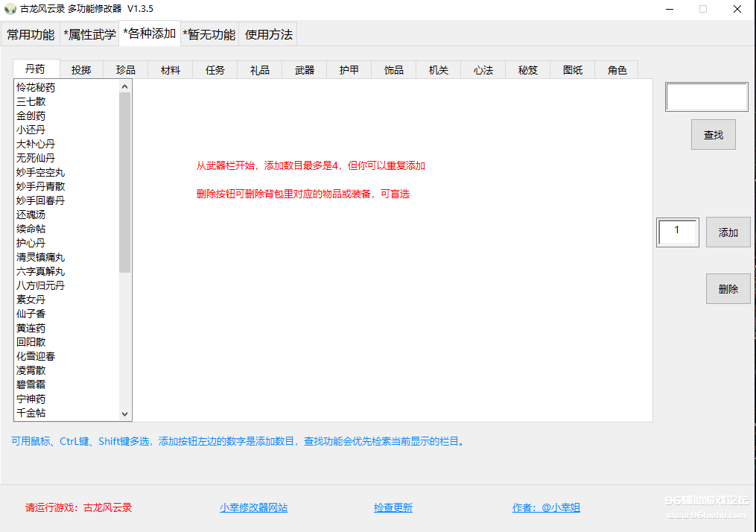Viewport: 756px width, 532px height.
Task: Switch to the 心法 category tab
Action: pyautogui.click(x=483, y=70)
